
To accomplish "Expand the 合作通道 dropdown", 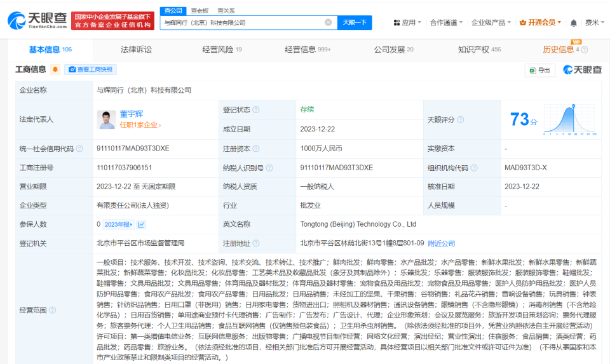I will click(x=446, y=23).
